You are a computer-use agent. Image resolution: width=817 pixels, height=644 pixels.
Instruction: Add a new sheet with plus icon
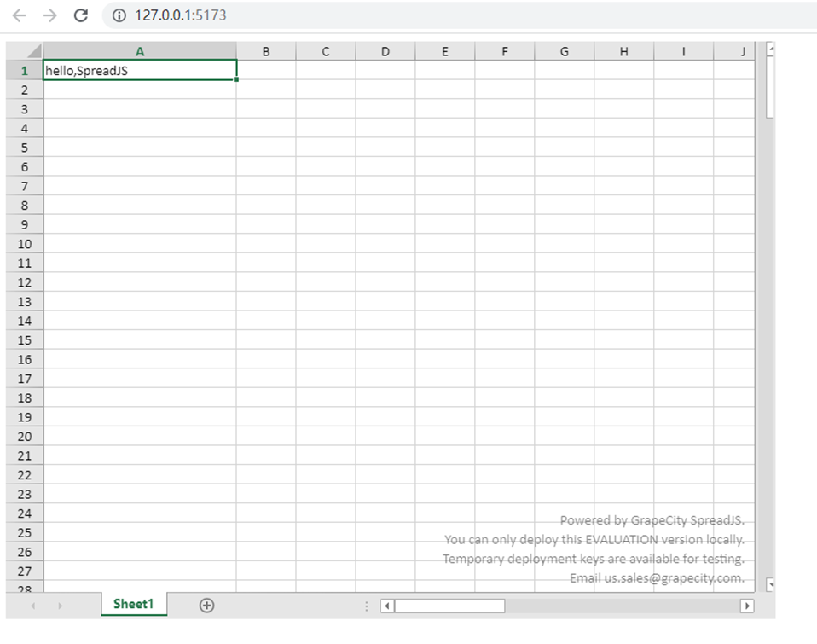(207, 605)
